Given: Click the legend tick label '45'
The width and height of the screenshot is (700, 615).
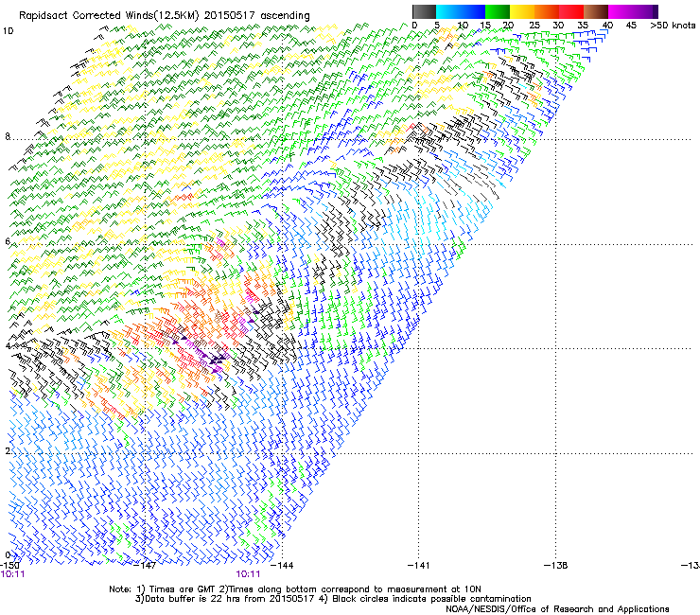Looking at the screenshot, I should [x=631, y=26].
